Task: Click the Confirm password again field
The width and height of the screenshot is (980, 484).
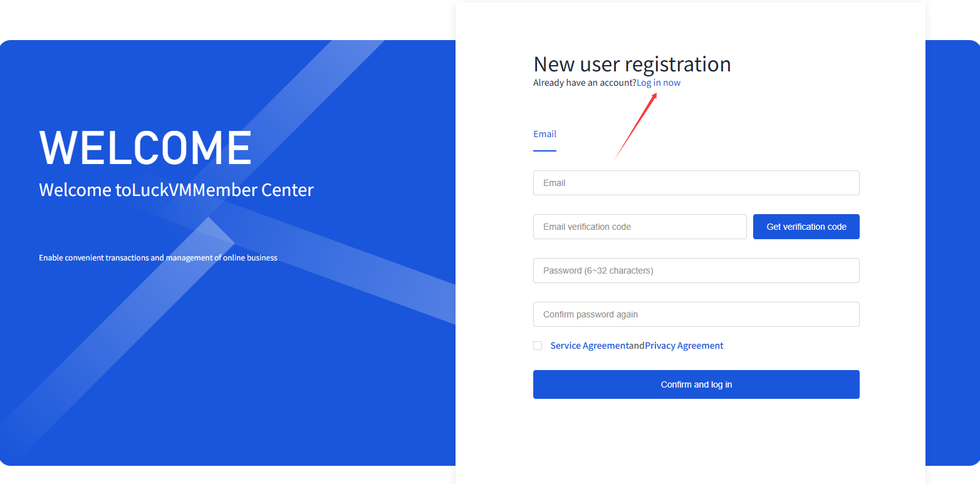Action: pyautogui.click(x=696, y=314)
